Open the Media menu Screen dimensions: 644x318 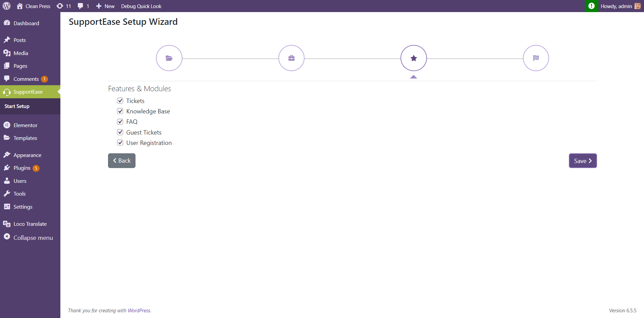point(21,53)
